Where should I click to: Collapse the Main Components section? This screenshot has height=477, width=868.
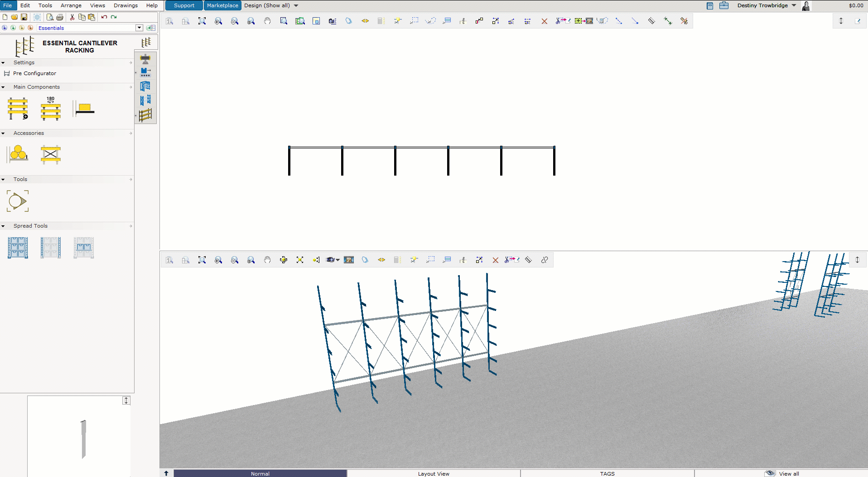tap(4, 86)
